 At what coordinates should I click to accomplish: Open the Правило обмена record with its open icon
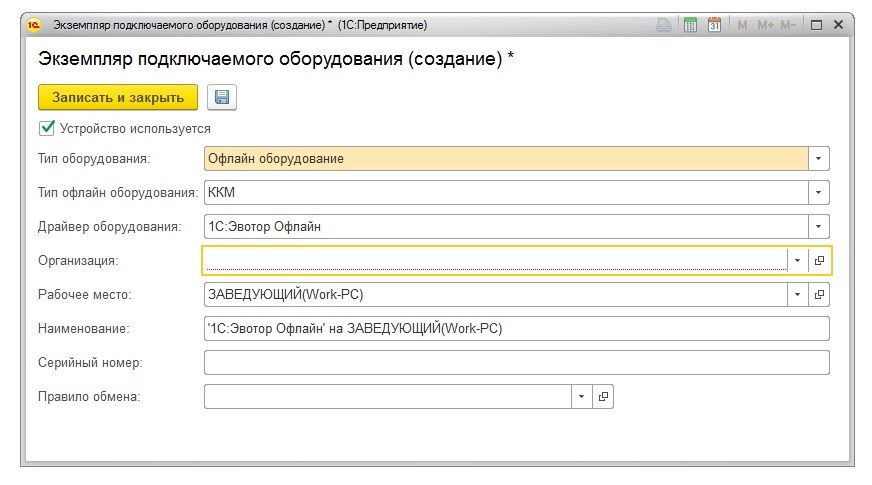pos(603,397)
